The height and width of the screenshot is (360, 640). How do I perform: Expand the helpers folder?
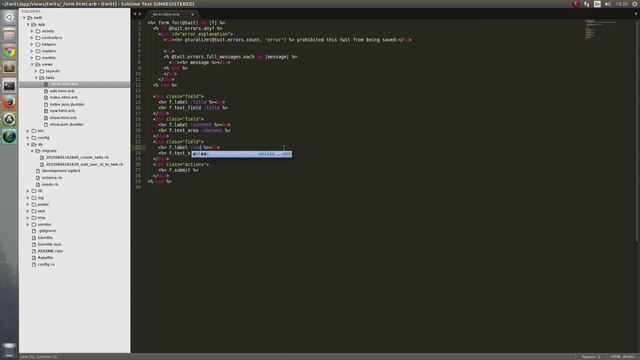[x=32, y=44]
